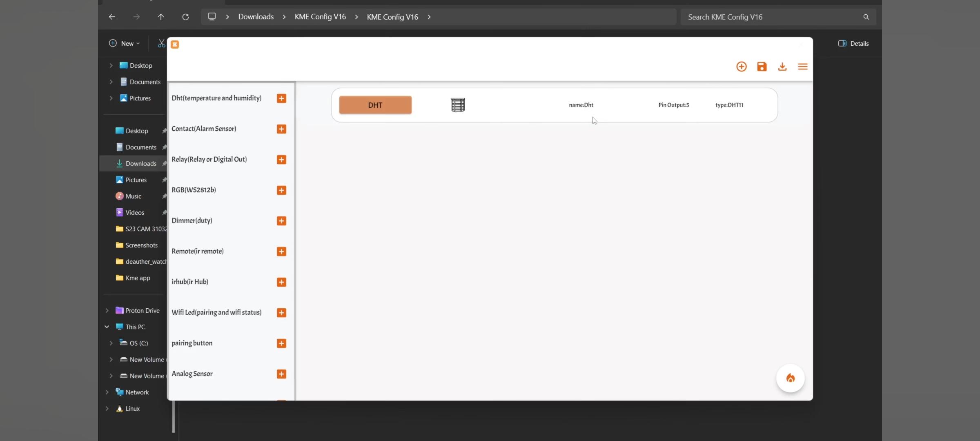Viewport: 980px width, 441px height.
Task: Click the Contact Alarm Sensor add button
Action: (281, 129)
